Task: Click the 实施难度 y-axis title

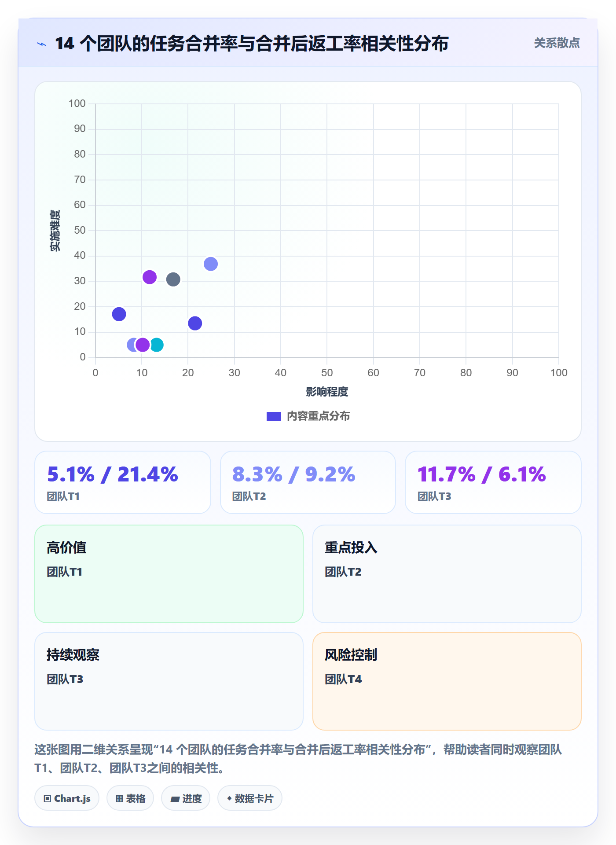Action: [55, 231]
